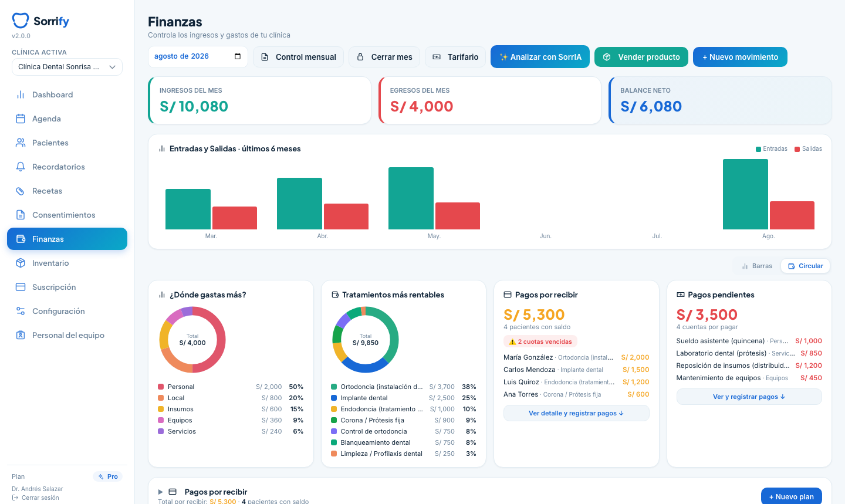Screen dimensions: 845x504
Task: Navigate to Configuración
Action: [67, 311]
